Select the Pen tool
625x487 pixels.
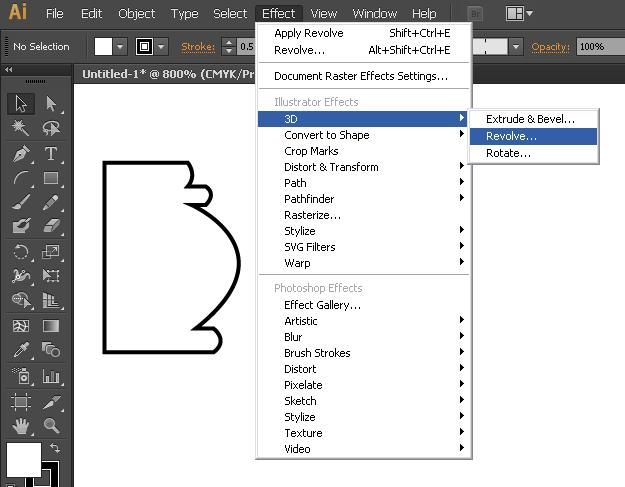21,153
